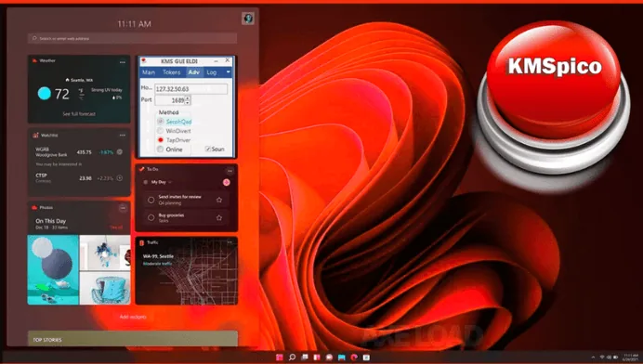Open the blue flower photo thumbnail

coord(105,252)
